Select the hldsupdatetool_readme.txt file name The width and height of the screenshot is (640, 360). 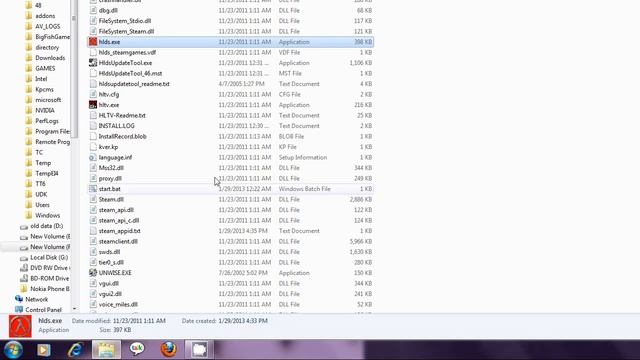[134, 84]
